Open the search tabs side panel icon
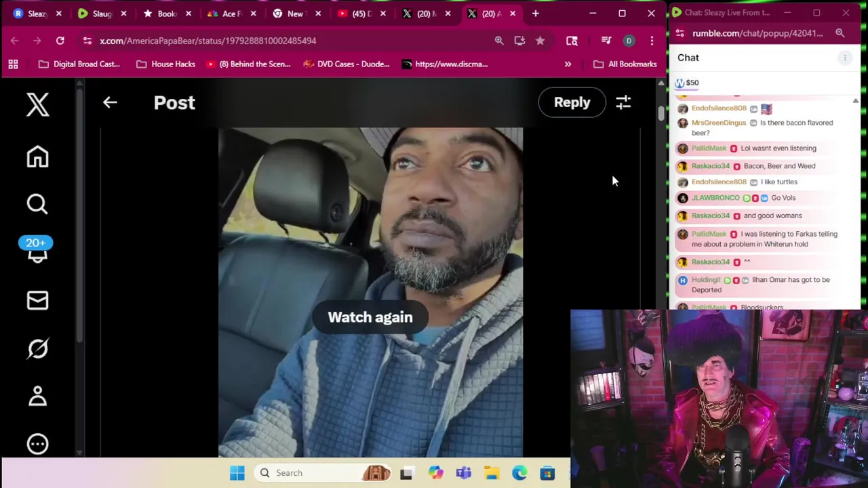This screenshot has height=488, width=868. [572, 41]
